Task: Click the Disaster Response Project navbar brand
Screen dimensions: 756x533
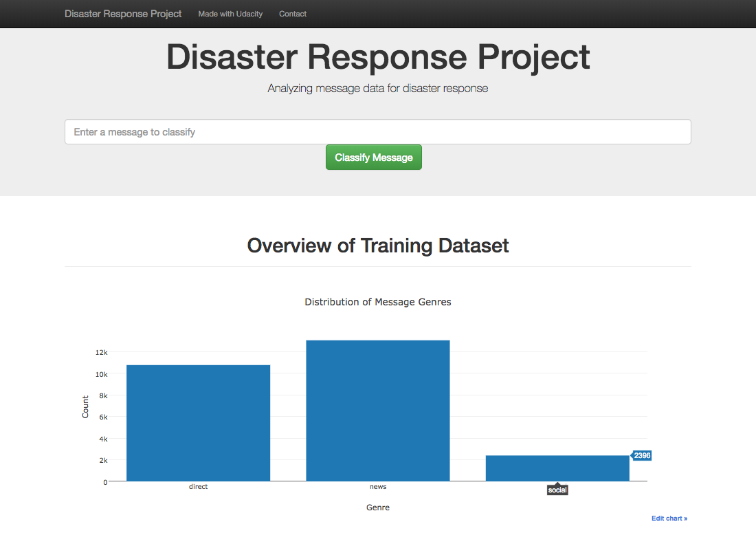Action: pos(123,14)
